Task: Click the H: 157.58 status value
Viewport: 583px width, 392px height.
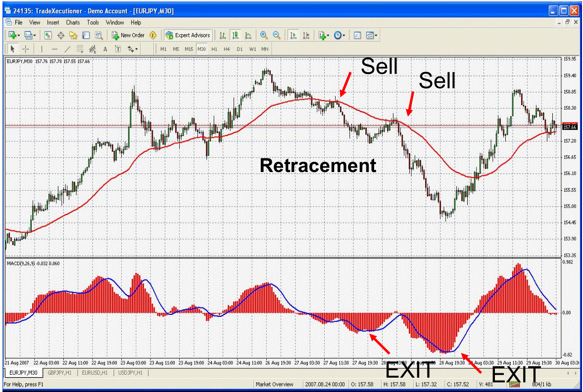Action: pyautogui.click(x=394, y=384)
